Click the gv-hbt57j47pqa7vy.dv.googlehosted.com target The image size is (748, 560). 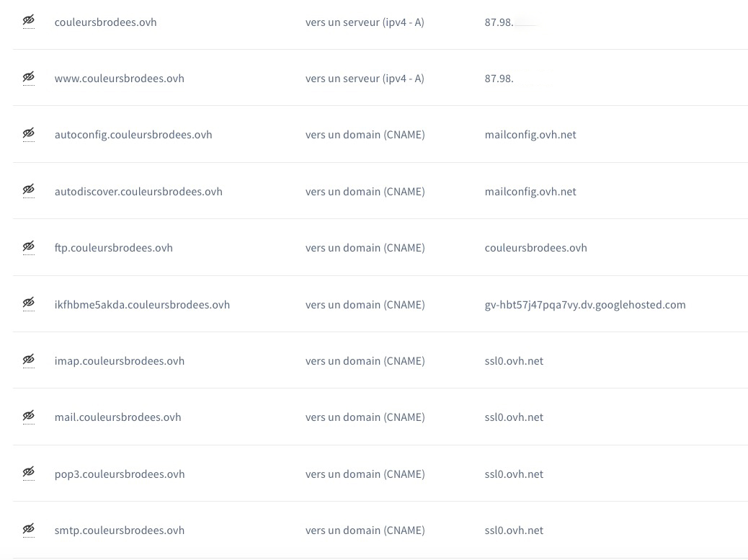point(585,305)
